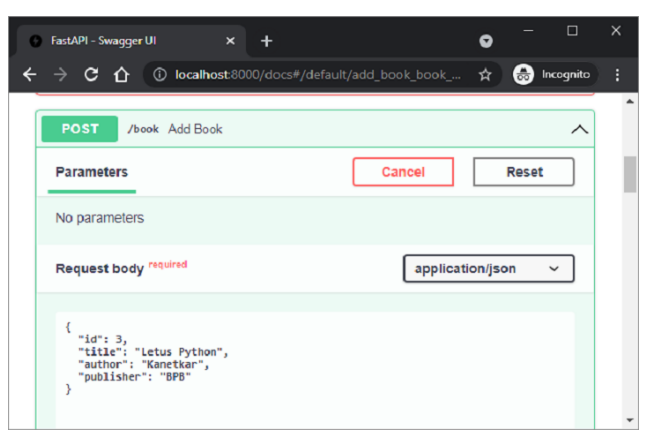Open the tab search dropdown arrow
Viewport: 654px width, 440px height.
(x=486, y=41)
